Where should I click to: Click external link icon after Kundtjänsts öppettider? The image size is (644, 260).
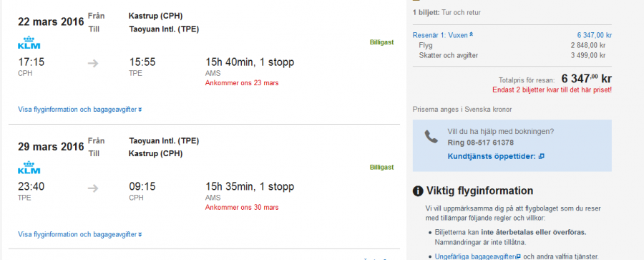click(542, 156)
